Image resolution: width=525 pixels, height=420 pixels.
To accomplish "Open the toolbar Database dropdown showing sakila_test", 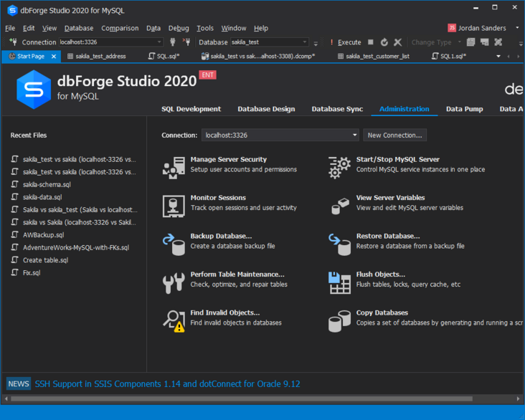I will pos(305,42).
